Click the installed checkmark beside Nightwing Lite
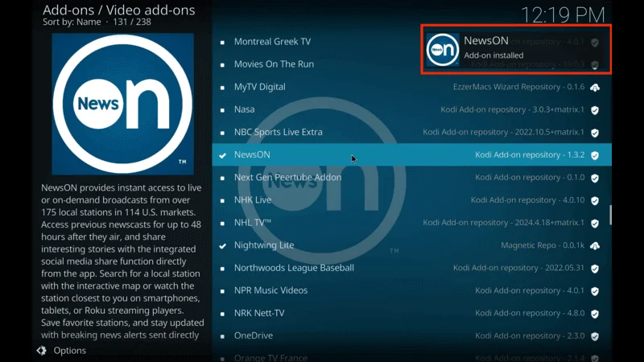Viewport: 644px width, 362px height. point(223,245)
